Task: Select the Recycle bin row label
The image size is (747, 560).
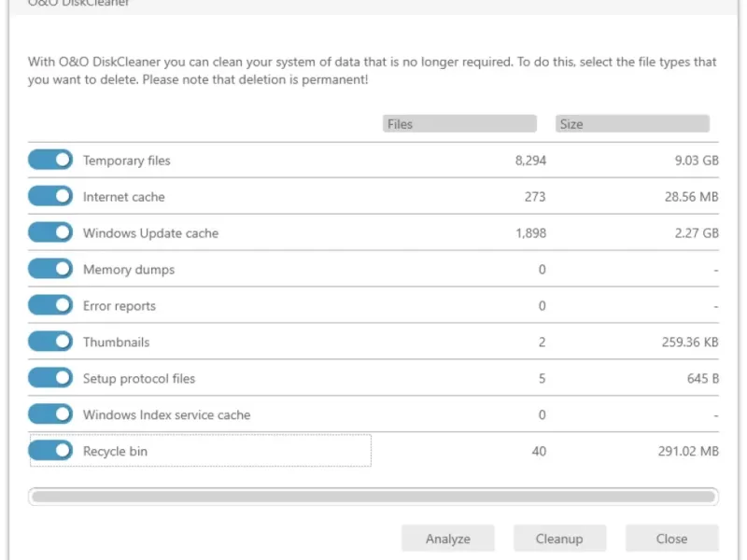Action: (115, 451)
